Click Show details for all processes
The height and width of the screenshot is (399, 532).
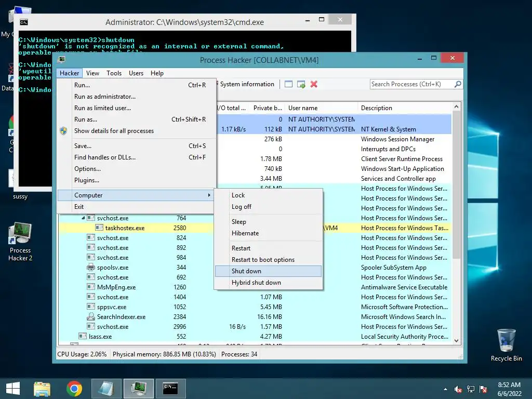pos(137,131)
